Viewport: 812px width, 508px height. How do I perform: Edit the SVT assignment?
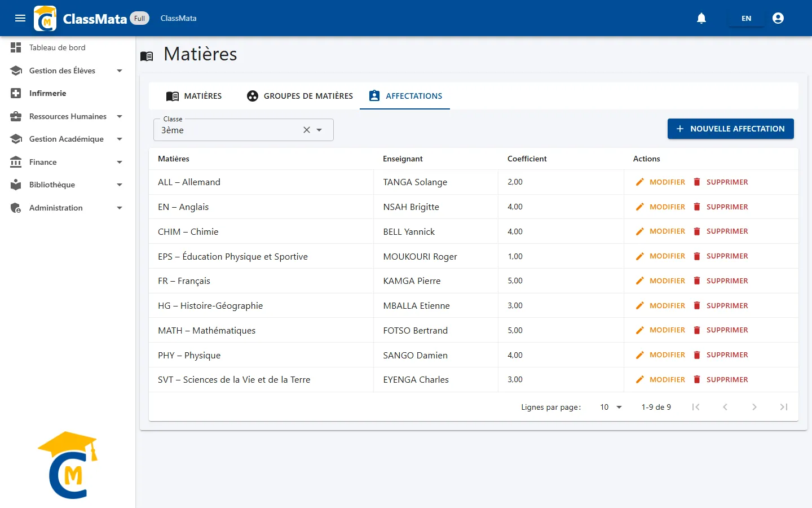click(660, 379)
